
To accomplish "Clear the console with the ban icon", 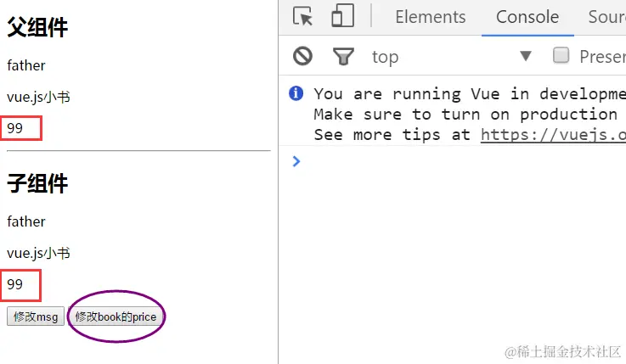I will tap(302, 57).
